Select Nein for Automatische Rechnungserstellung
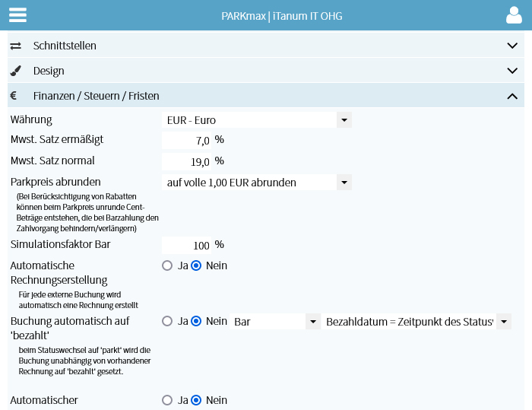532x410 pixels. click(196, 265)
